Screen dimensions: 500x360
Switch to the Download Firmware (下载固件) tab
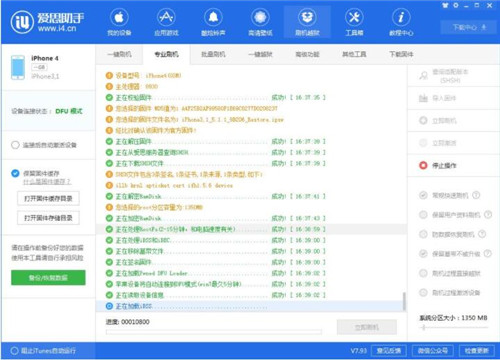[x=401, y=54]
